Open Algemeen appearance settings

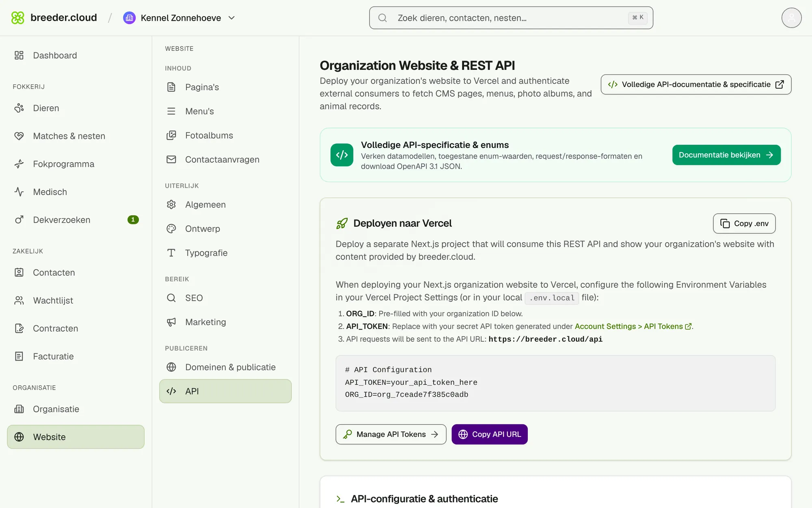225,204
